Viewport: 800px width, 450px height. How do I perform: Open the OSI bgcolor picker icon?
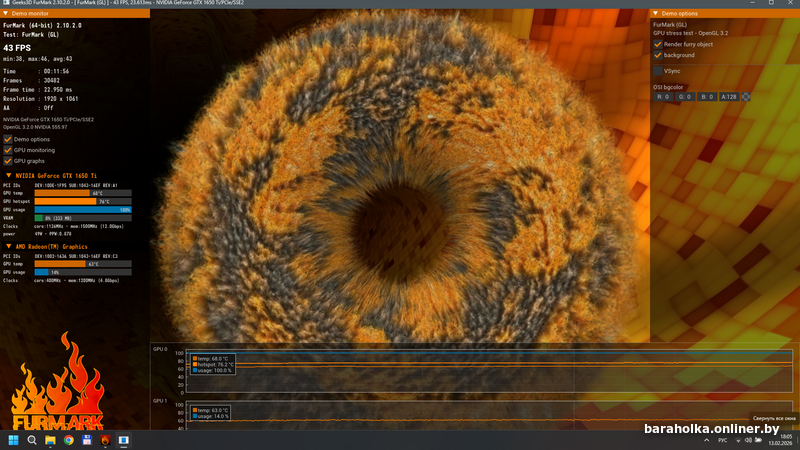746,96
